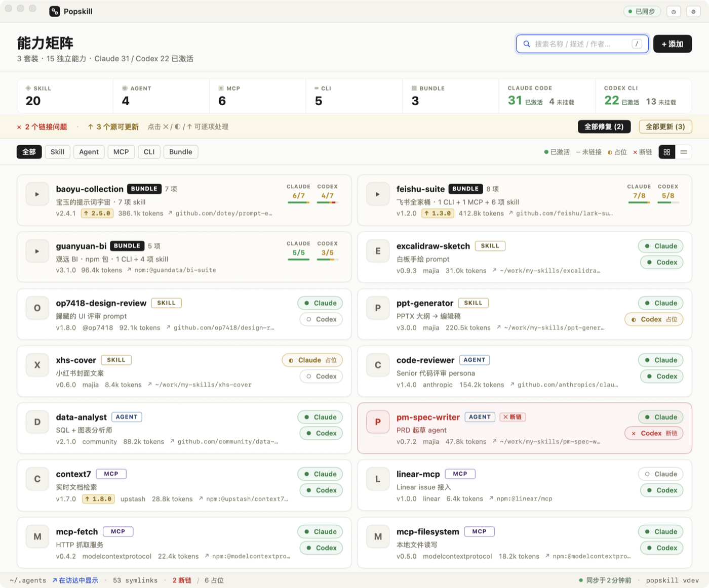Click the mcp-fetch M avatar icon
The height and width of the screenshot is (588, 709).
37,536
